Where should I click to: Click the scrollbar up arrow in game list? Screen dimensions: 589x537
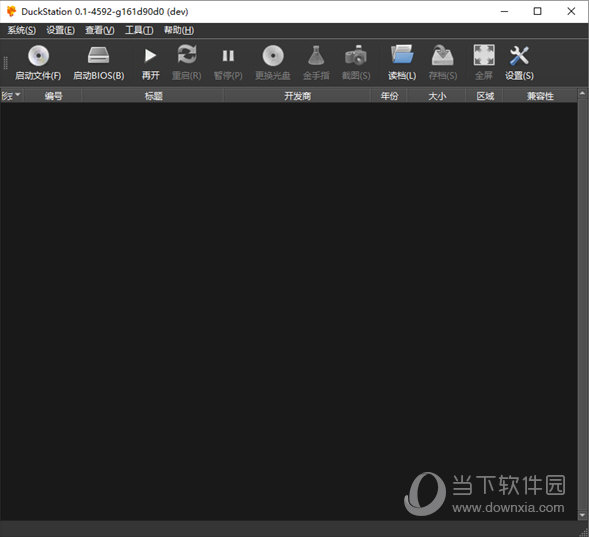coord(583,93)
